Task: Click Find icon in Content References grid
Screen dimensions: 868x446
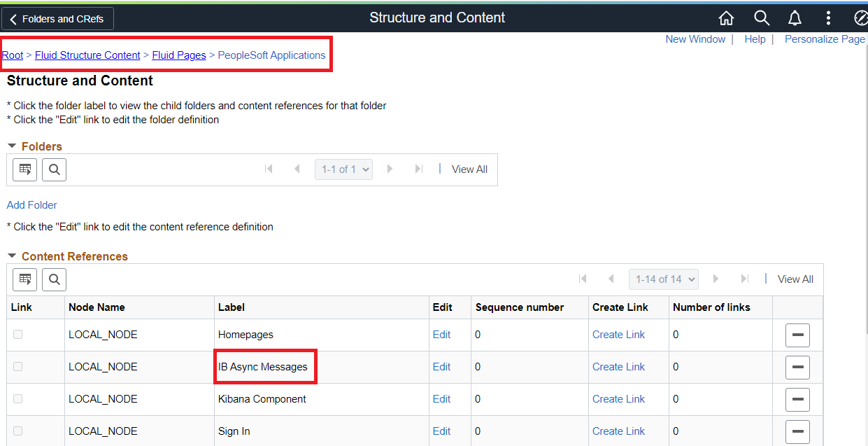Action: [x=54, y=279]
